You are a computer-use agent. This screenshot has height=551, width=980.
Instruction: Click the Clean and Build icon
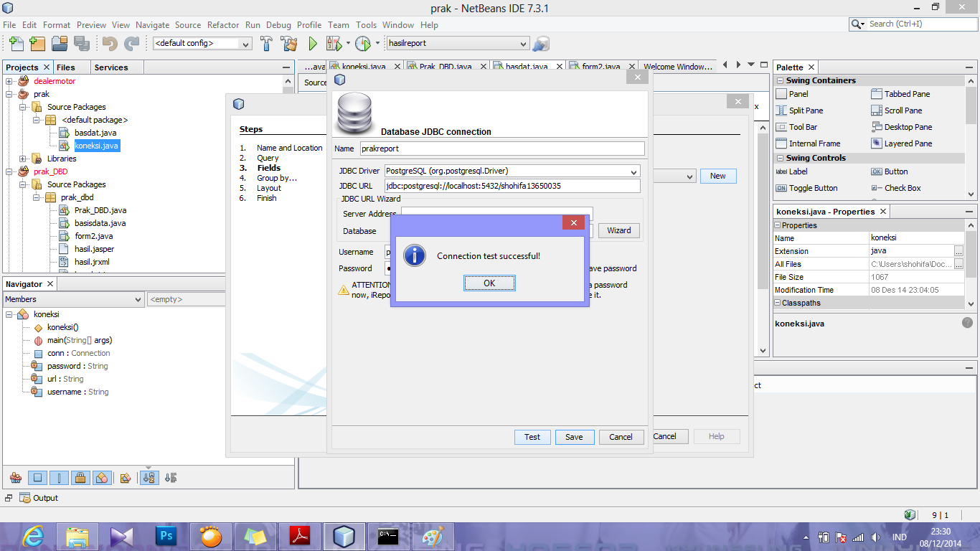[x=289, y=43]
